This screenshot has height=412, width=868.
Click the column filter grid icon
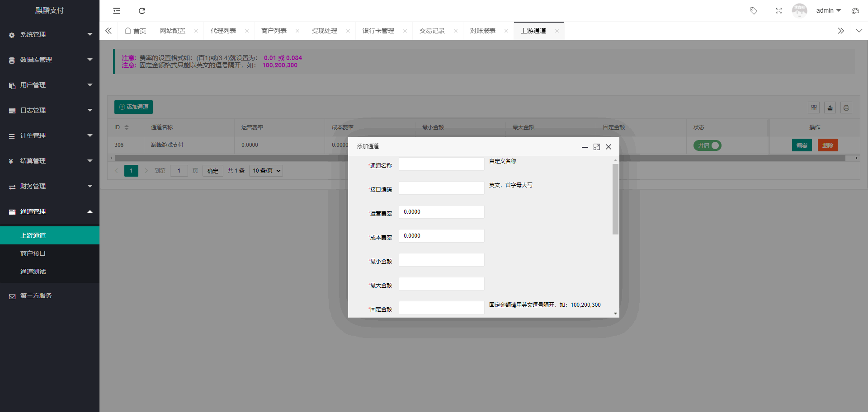pyautogui.click(x=814, y=108)
